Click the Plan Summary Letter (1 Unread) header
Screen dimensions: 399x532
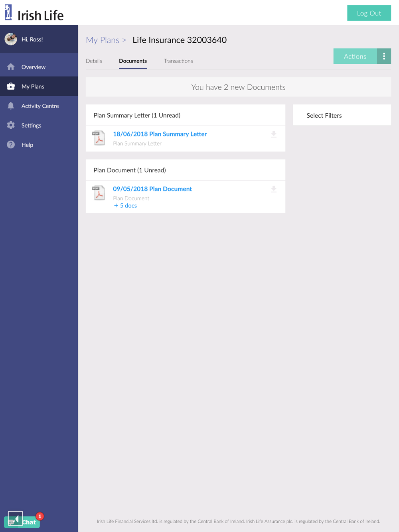pos(186,115)
